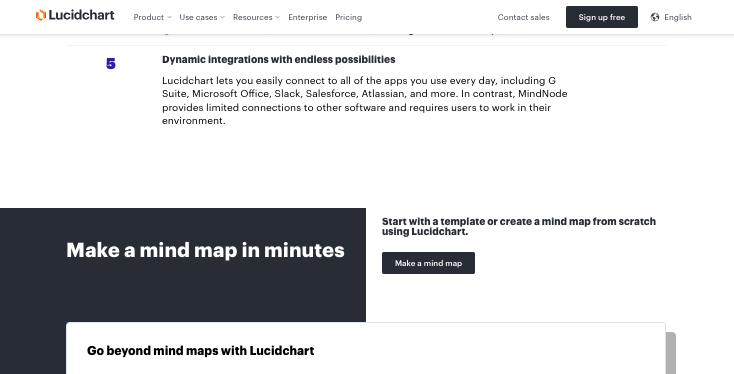Click the paragraph about Lucidchart app connections
Image resolution: width=734 pixels, height=374 pixels.
click(365, 101)
